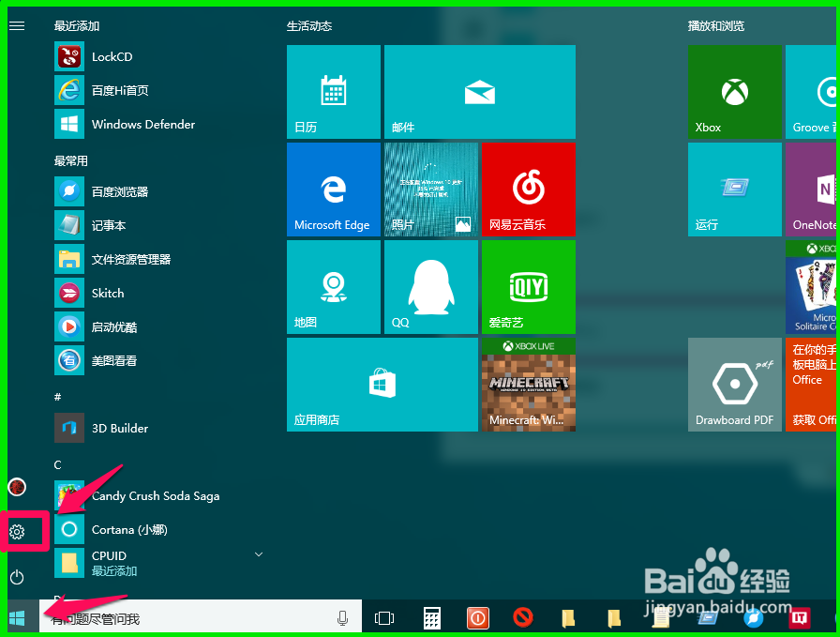The height and width of the screenshot is (637, 840).
Task: Open the Groove music tile
Action: coord(811,92)
